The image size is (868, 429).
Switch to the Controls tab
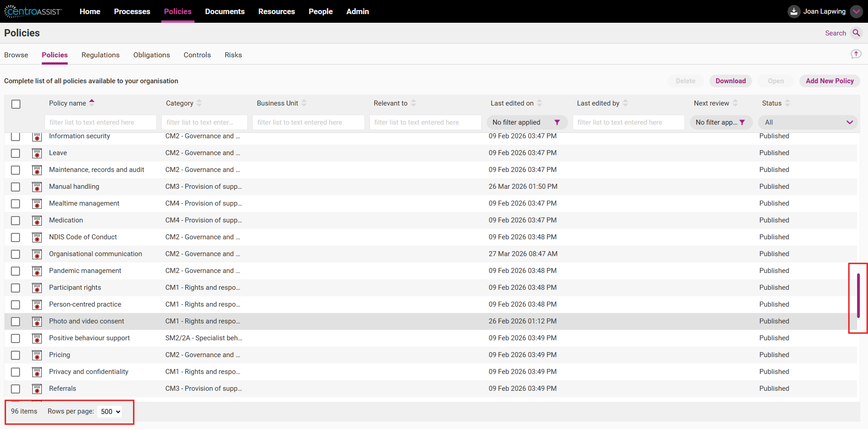pyautogui.click(x=197, y=55)
